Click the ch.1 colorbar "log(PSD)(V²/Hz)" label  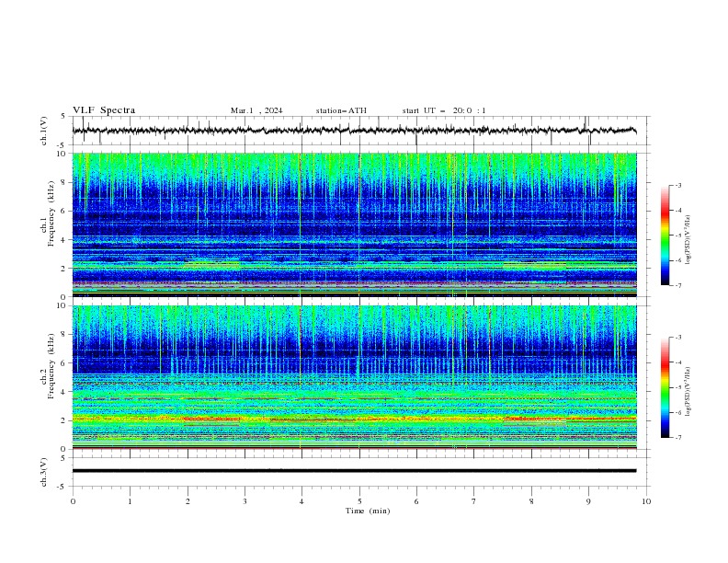[688, 240]
